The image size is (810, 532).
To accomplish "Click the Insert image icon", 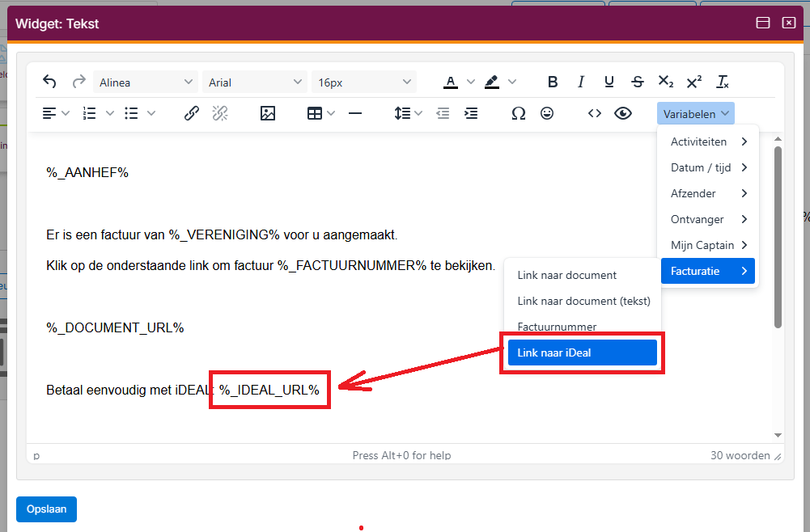I will pyautogui.click(x=268, y=114).
